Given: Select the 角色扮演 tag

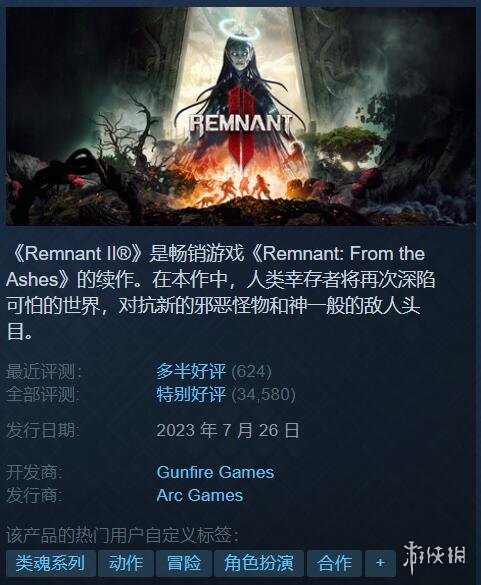Looking at the screenshot, I should [x=259, y=563].
